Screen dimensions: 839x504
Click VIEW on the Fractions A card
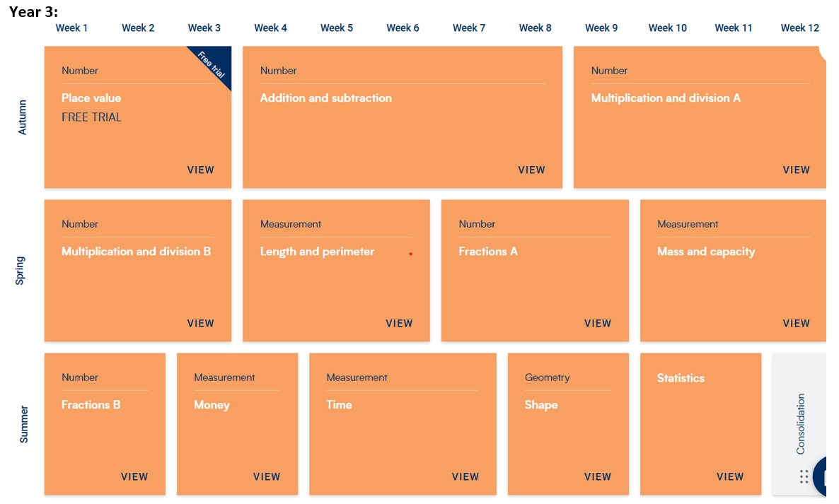pos(597,323)
